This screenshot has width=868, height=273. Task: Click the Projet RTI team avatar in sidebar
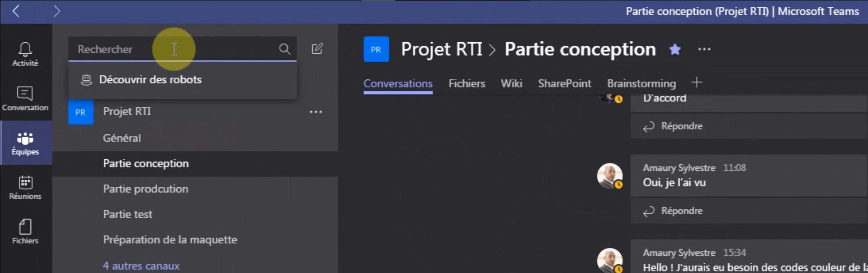(81, 112)
